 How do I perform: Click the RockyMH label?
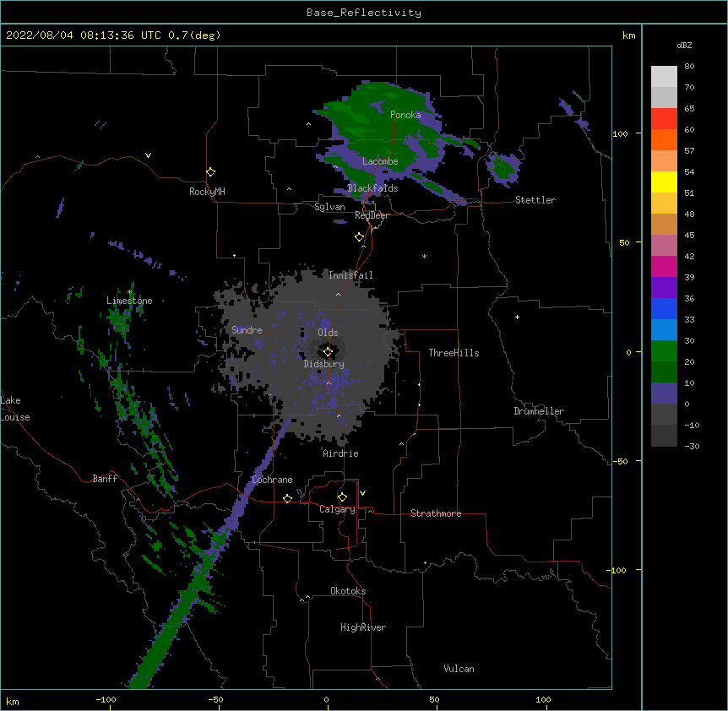(x=207, y=192)
